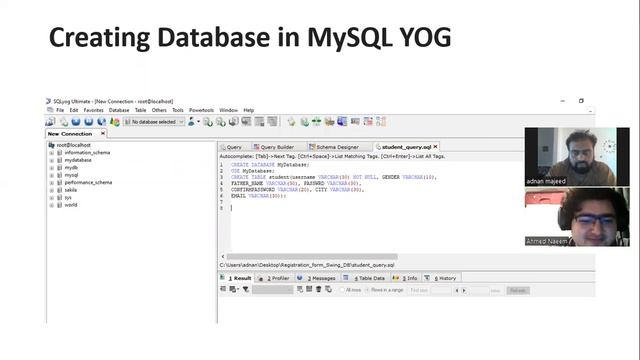Click the third gray table toolbar icon
The width and height of the screenshot is (640, 360).
tap(272, 122)
